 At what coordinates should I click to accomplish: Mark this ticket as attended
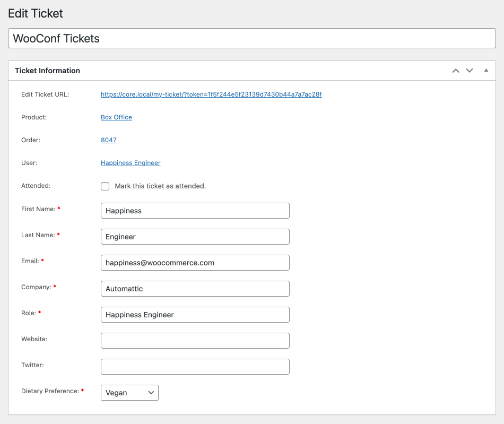pos(105,186)
